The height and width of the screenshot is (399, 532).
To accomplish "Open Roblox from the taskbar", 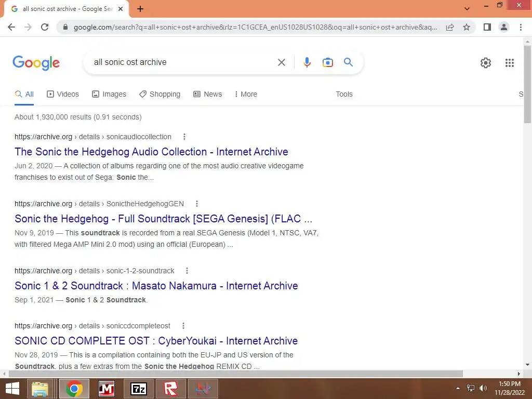I will (171, 389).
